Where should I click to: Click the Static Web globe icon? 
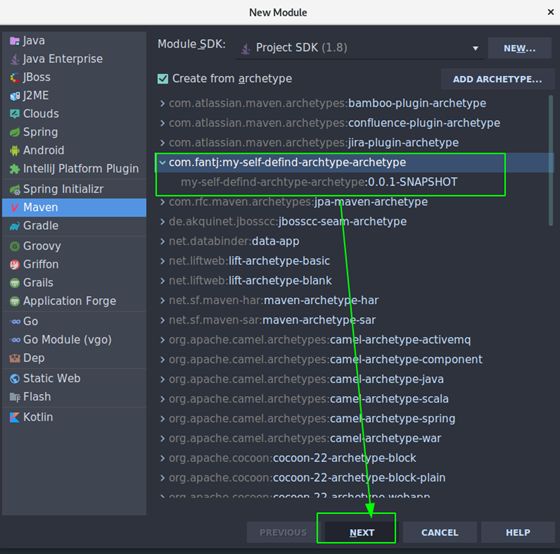15,379
